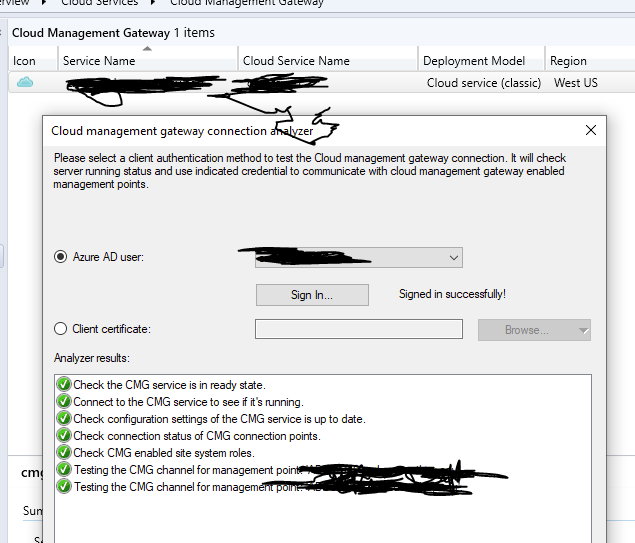Click the 'Analyzer results:' label

pos(92,358)
